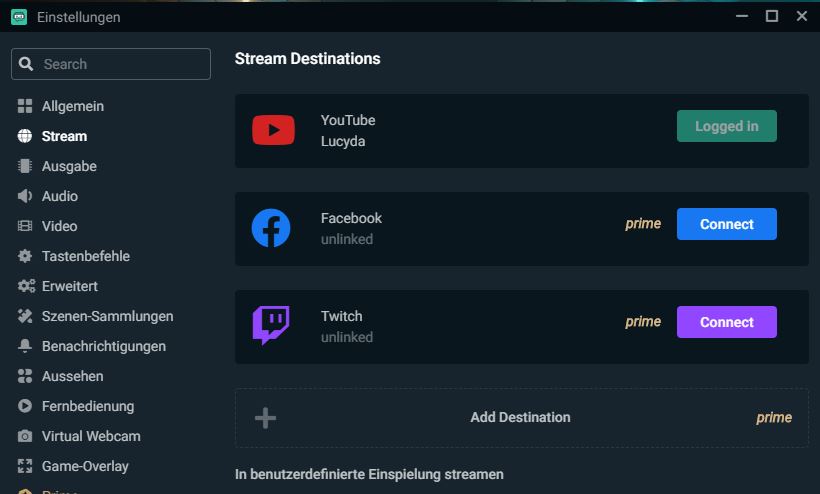Open the Ausgabe settings section

click(69, 166)
